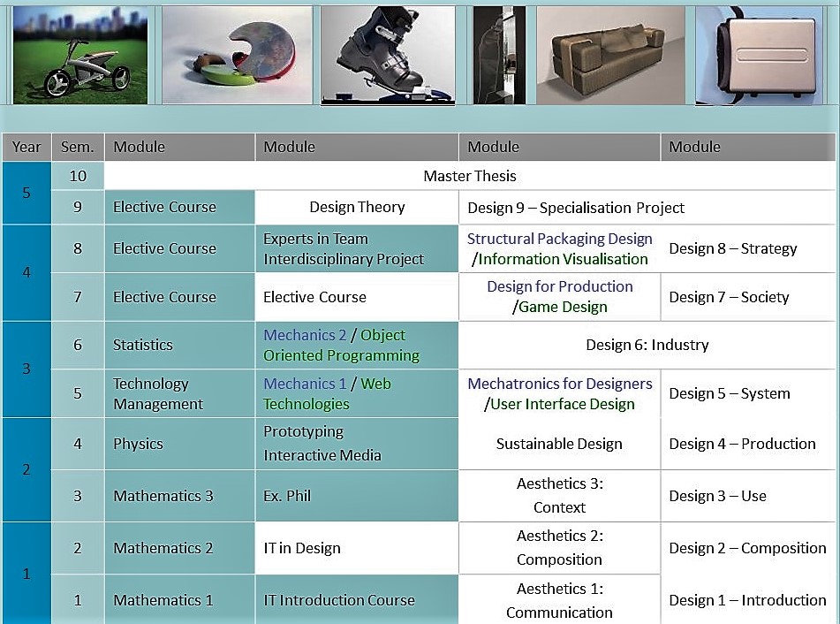Click the Master Thesis cell
This screenshot has height=624, width=840.
pos(469,176)
